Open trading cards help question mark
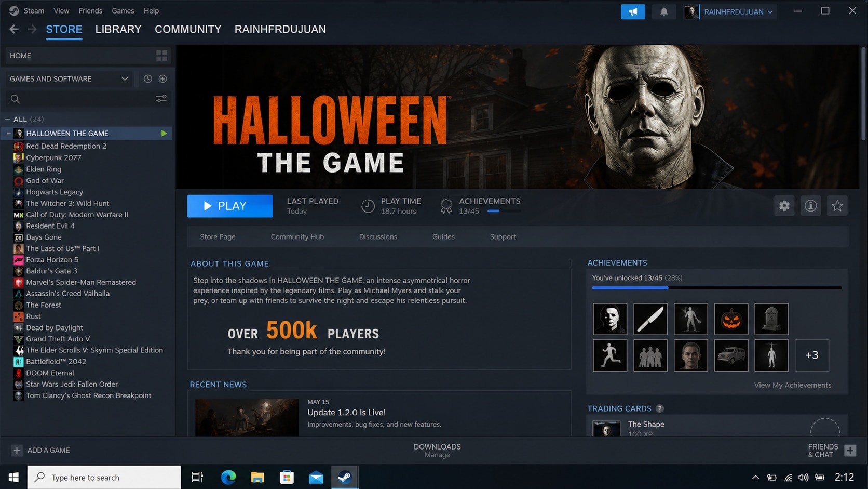868x489 pixels. pyautogui.click(x=659, y=408)
